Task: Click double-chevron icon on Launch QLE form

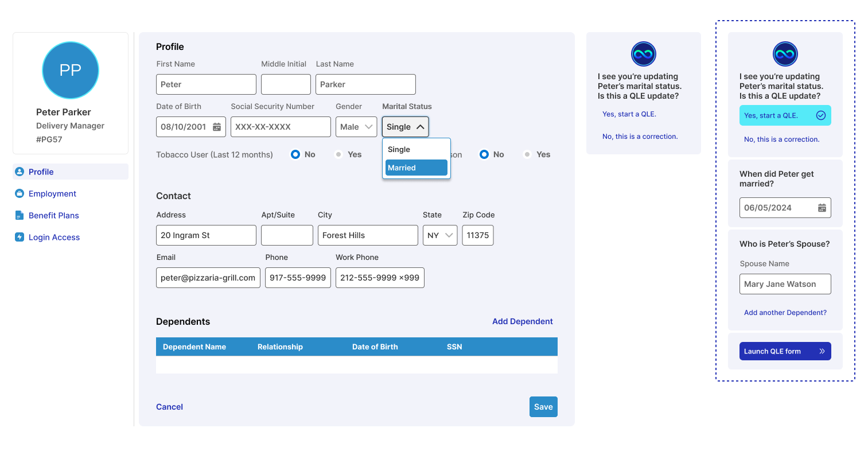Action: tap(822, 351)
